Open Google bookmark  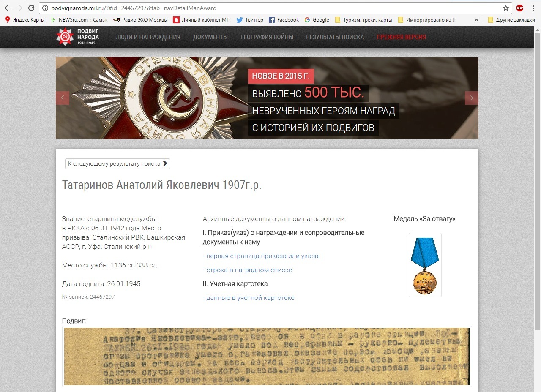pyautogui.click(x=317, y=20)
